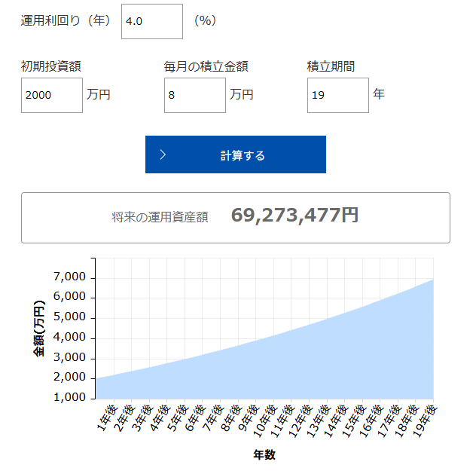Select the 初期投資額 input showing 2000
Image resolution: width=476 pixels, height=471 pixels.
coord(51,95)
